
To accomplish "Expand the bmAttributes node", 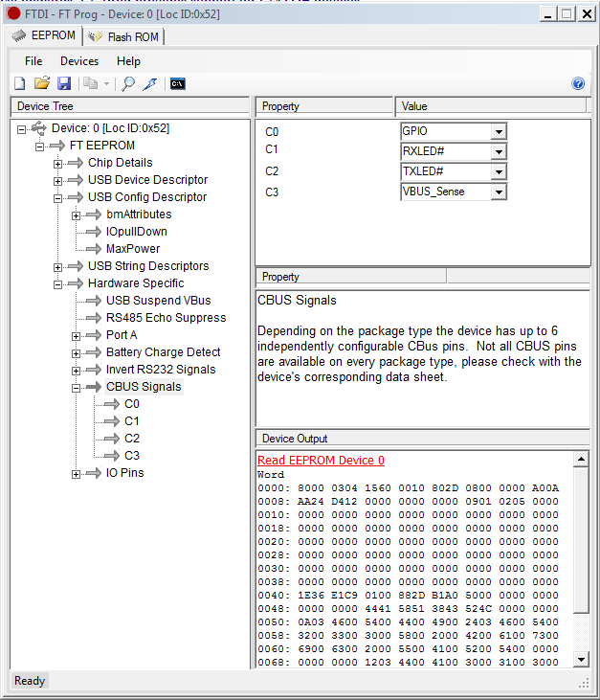I will click(77, 215).
